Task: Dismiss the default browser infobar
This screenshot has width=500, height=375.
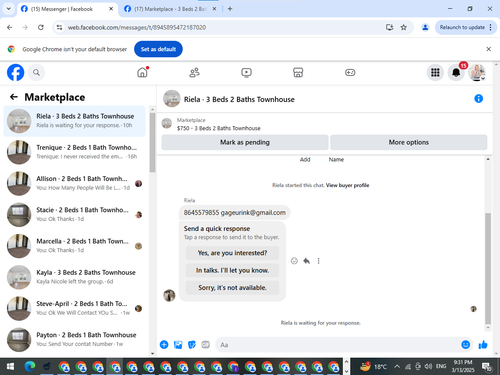Action: (x=489, y=49)
